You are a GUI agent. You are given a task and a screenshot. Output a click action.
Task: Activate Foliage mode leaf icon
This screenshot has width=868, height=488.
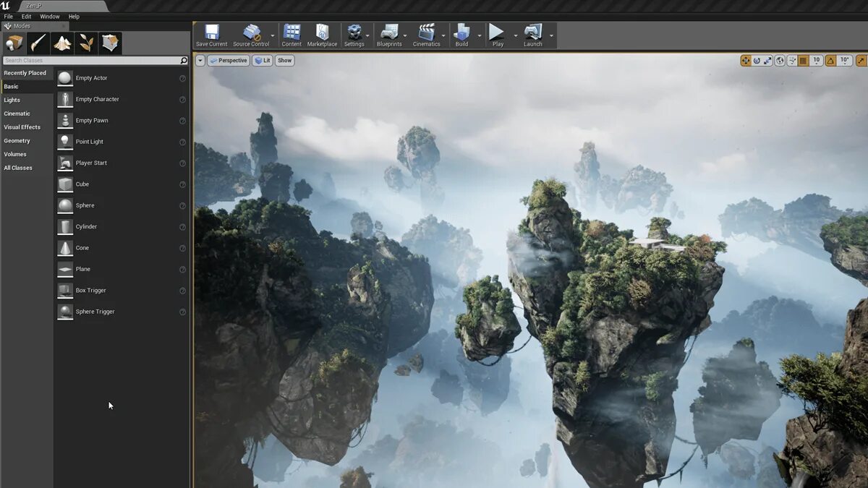click(86, 43)
